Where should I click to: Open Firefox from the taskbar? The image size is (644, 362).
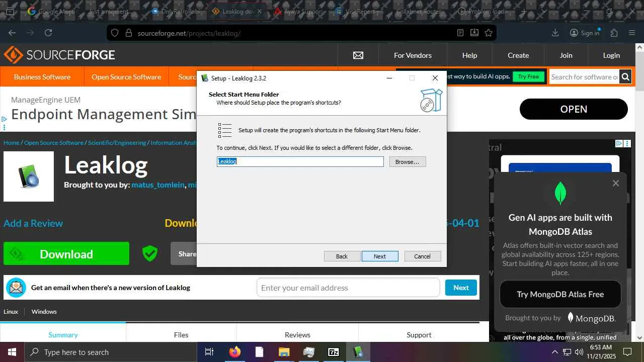point(235,352)
